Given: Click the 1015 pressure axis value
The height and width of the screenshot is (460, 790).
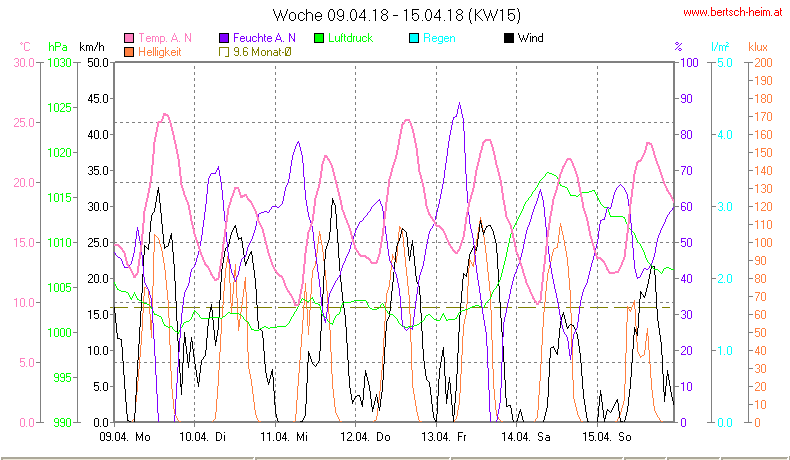Looking at the screenshot, I should click(x=60, y=198).
